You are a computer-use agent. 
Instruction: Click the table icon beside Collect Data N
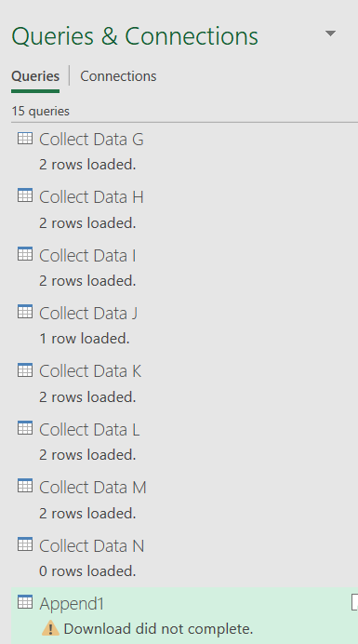pyautogui.click(x=24, y=543)
